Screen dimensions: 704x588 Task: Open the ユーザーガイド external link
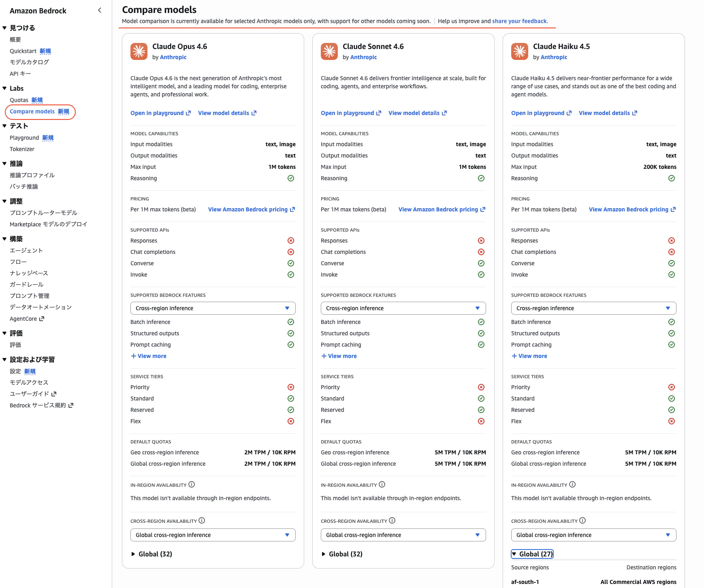point(33,394)
